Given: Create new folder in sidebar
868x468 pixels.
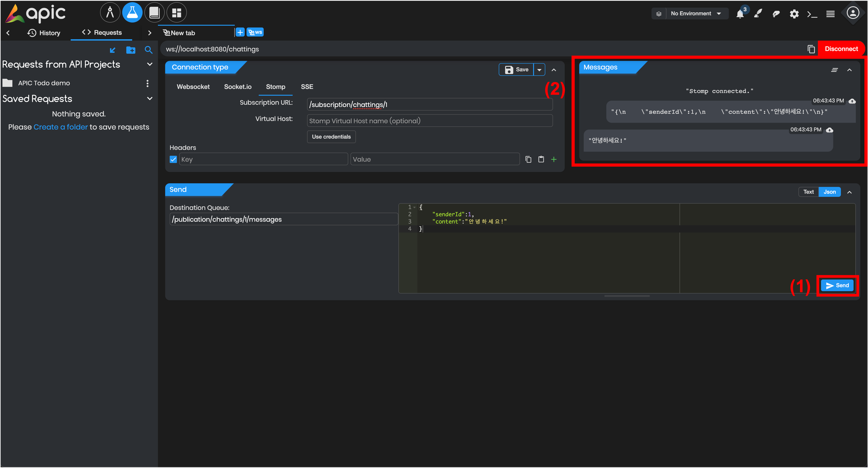Looking at the screenshot, I should (131, 50).
